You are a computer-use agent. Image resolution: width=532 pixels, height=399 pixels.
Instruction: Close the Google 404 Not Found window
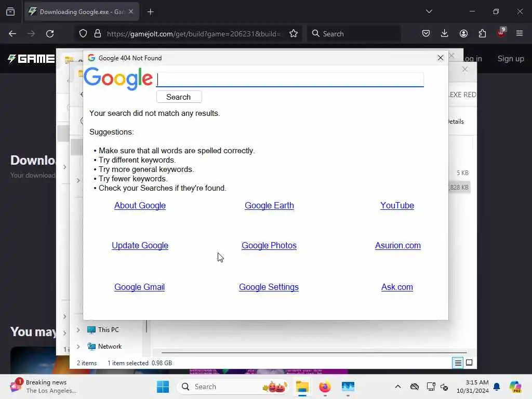click(441, 58)
